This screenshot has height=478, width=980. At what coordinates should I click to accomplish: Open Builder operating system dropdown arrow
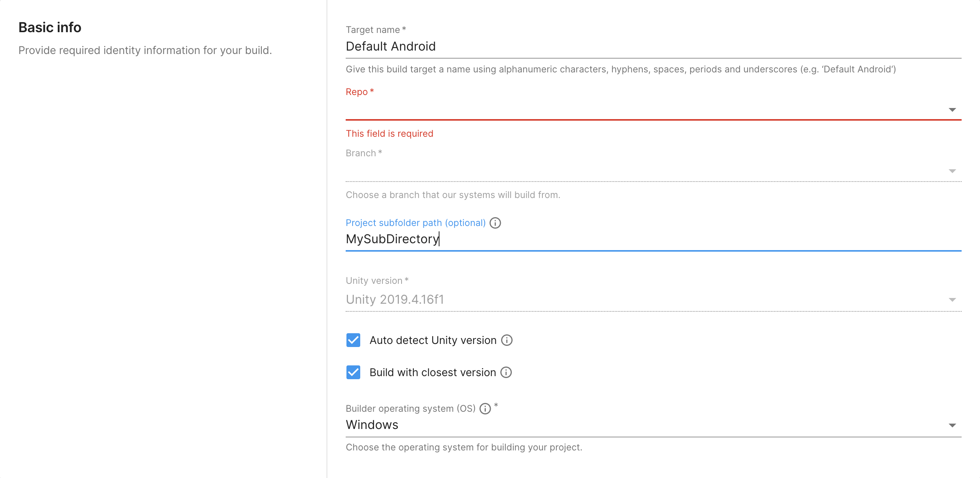click(x=952, y=426)
